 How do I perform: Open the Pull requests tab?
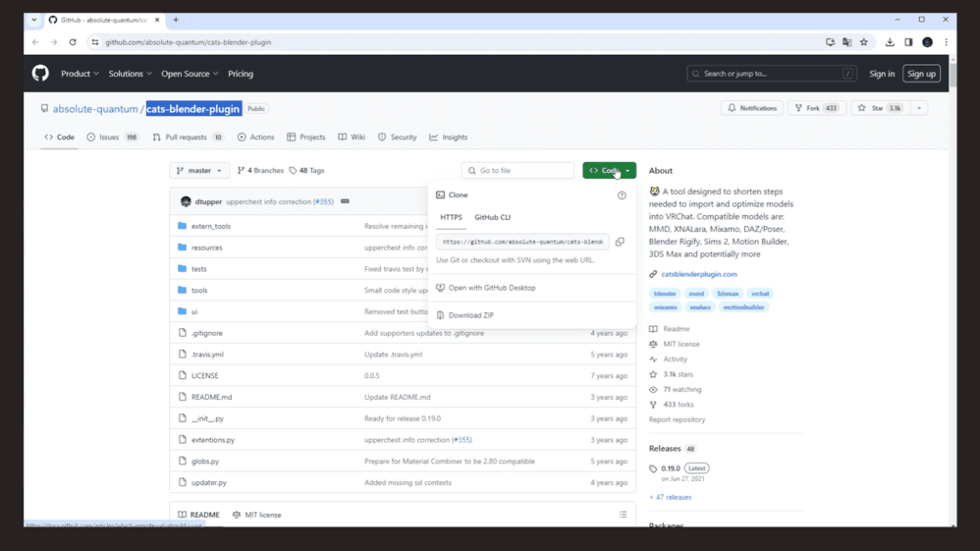187,138
